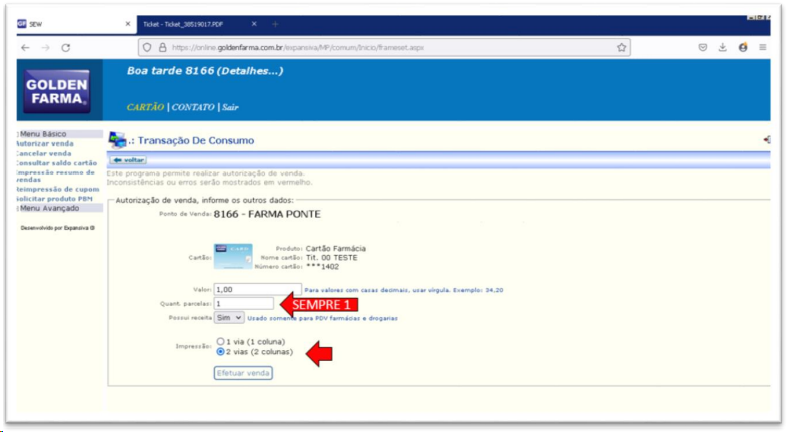Close the Ticket PDF tab
The width and height of the screenshot is (787, 432).
(x=254, y=24)
